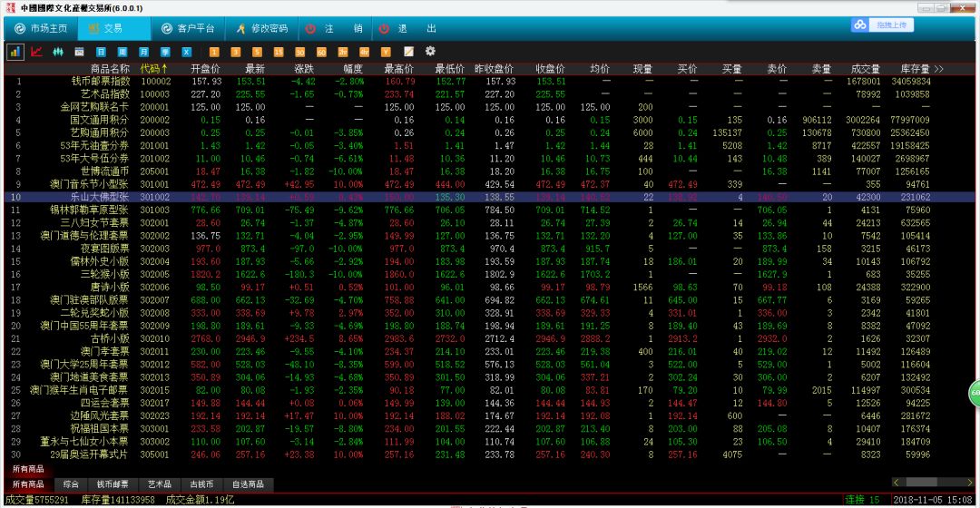Switch to the 自选商品 tab

pyautogui.click(x=248, y=484)
